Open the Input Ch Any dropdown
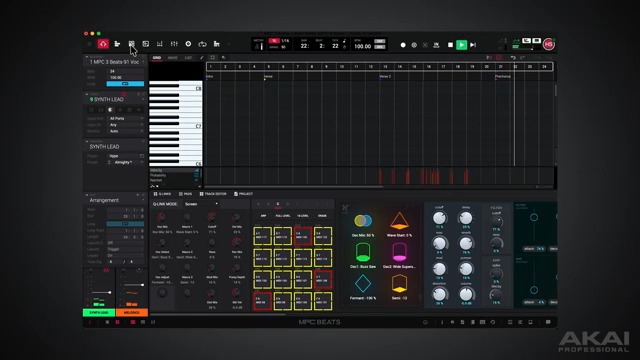The height and width of the screenshot is (360, 640). (x=126, y=125)
